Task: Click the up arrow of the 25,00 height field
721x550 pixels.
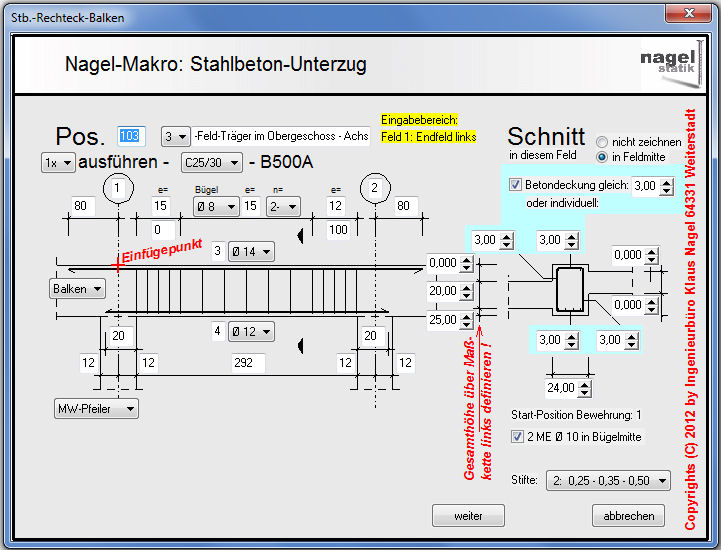Action: click(467, 316)
